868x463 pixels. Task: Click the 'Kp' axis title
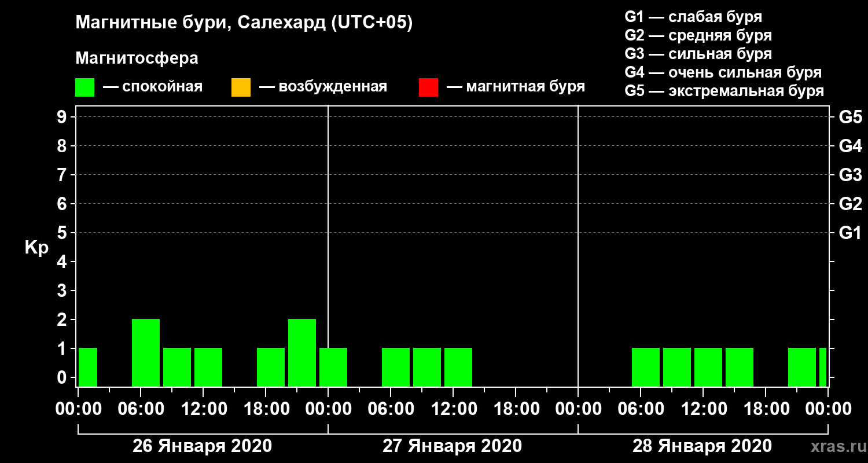coord(36,247)
